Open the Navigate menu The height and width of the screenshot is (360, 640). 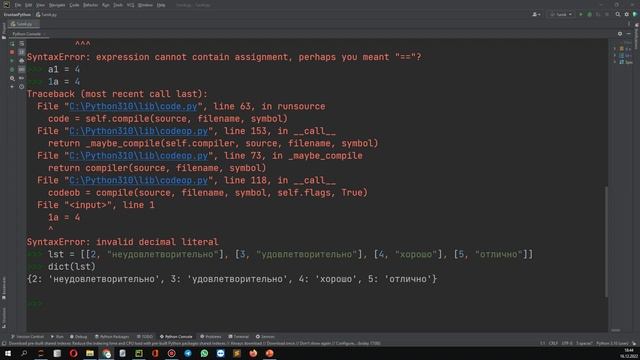click(57, 5)
